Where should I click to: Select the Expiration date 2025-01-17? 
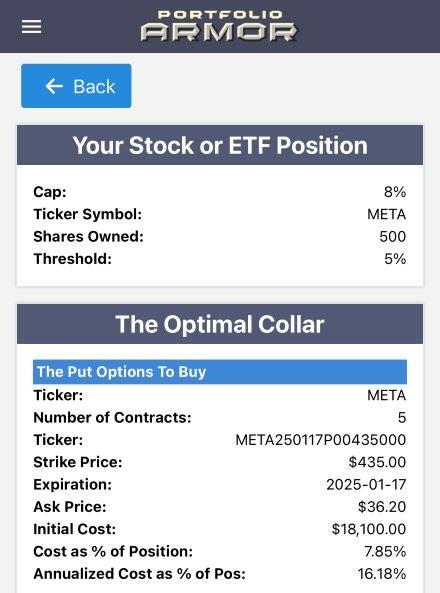pos(366,484)
